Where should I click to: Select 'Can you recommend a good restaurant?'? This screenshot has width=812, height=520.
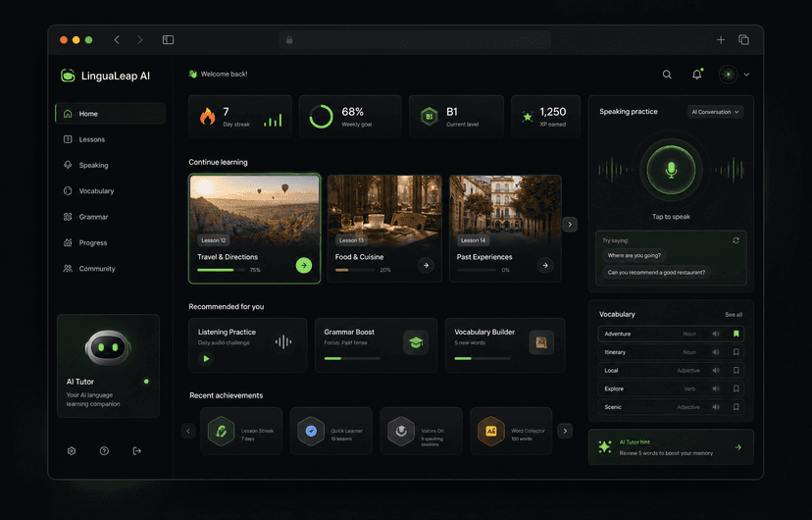coord(656,273)
